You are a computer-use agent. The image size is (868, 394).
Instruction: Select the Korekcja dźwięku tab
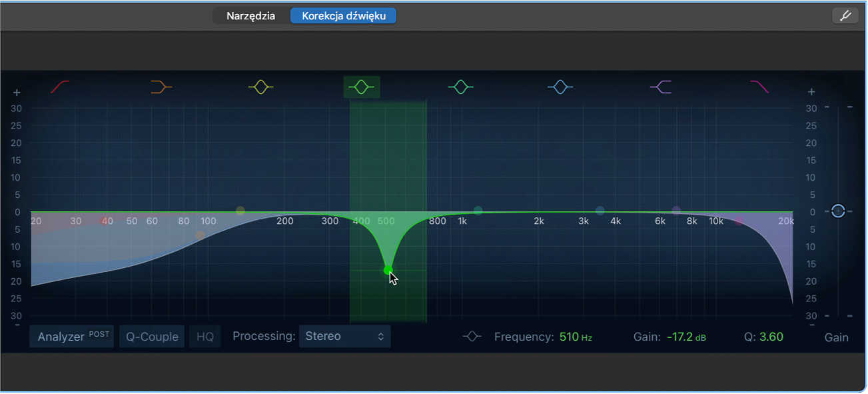coord(343,15)
